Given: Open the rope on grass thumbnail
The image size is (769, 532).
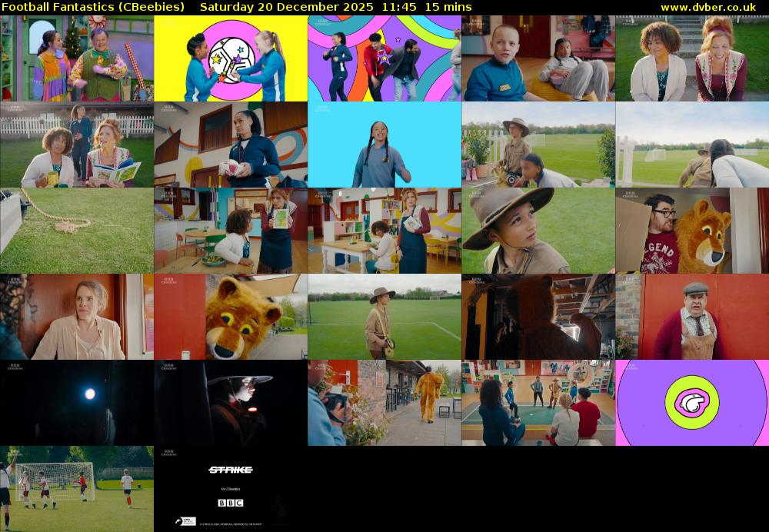Looking at the screenshot, I should point(77,231).
